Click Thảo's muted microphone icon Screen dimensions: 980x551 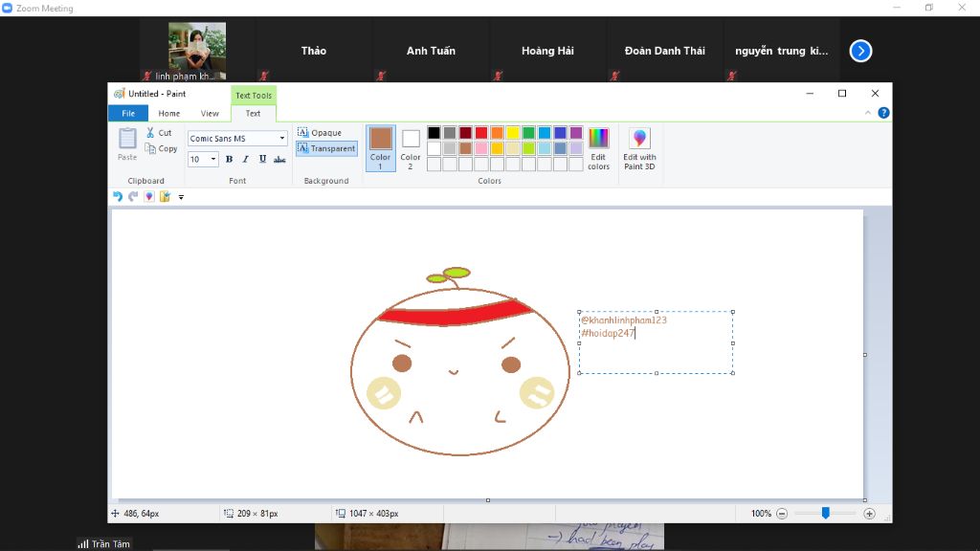tap(264, 76)
